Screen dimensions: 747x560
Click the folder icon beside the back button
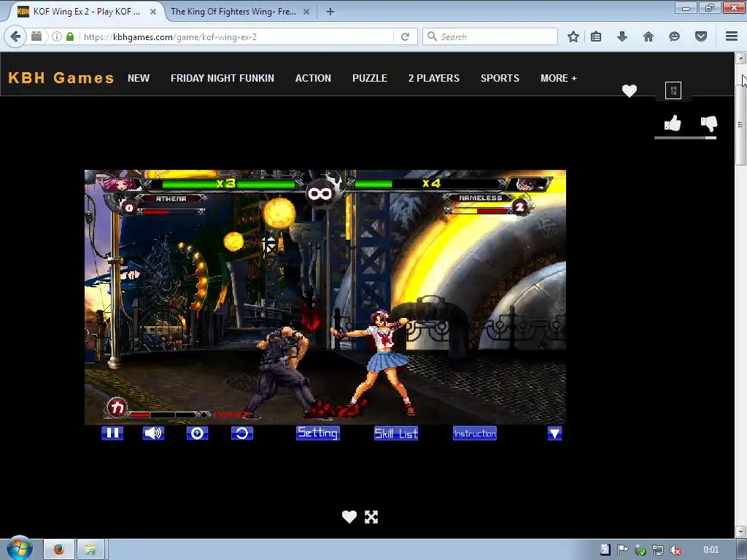36,36
